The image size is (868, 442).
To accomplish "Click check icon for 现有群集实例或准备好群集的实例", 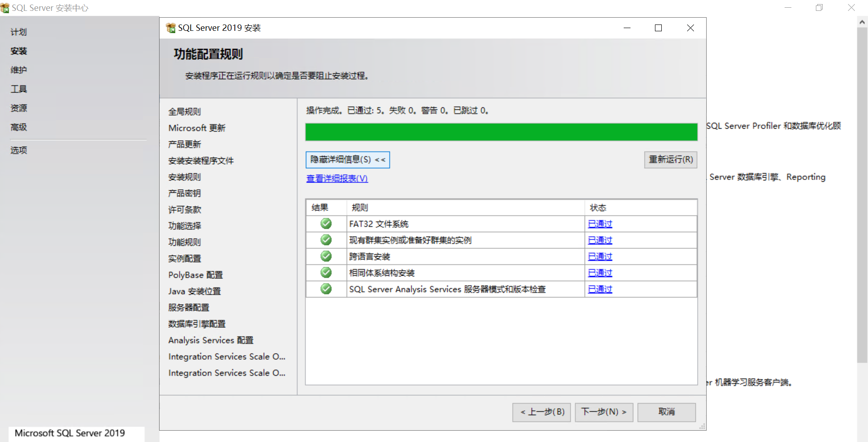I will pos(326,240).
